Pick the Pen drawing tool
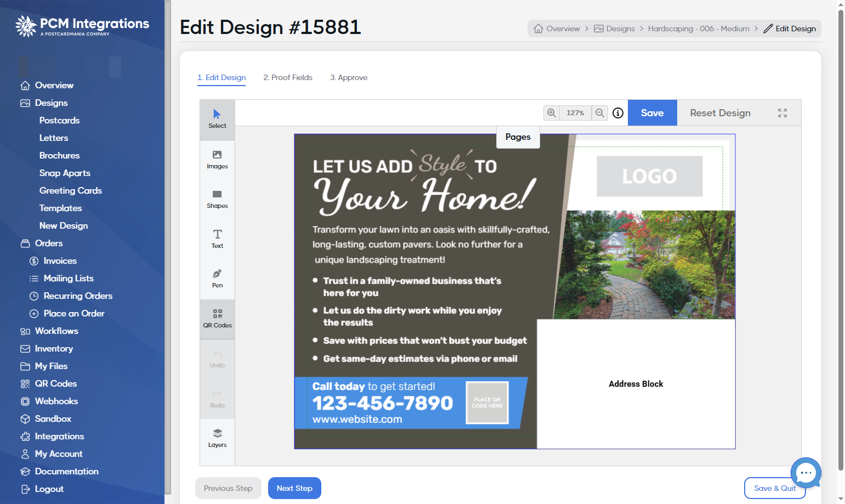845x504 pixels. point(217,279)
